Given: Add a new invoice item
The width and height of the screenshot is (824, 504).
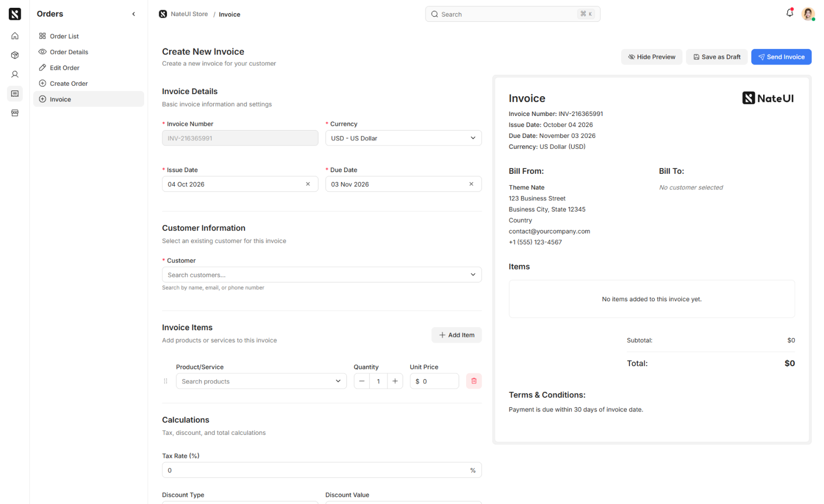Looking at the screenshot, I should pos(456,335).
